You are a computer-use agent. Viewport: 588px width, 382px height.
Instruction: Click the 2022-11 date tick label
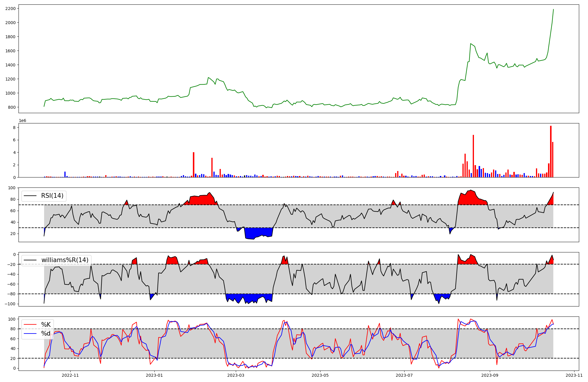[71, 375]
